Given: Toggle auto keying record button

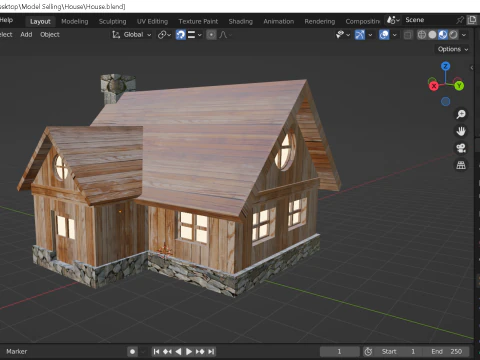Looking at the screenshot, I should 132,351.
